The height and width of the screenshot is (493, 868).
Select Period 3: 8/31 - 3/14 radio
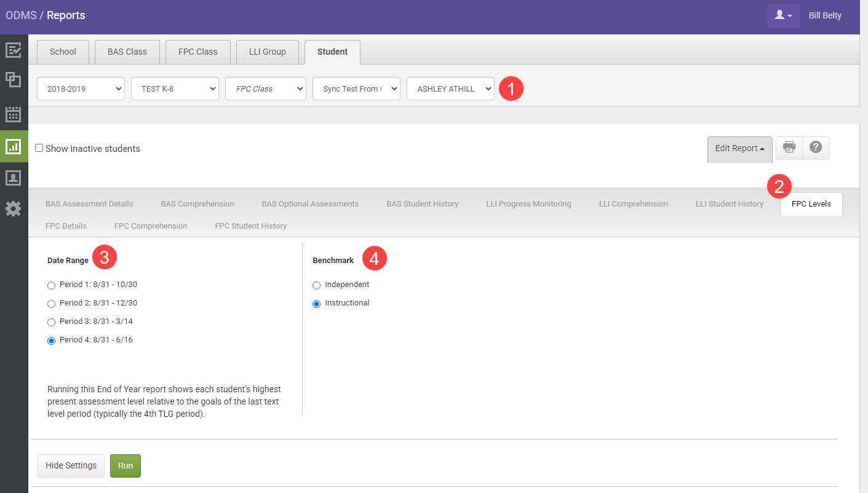click(51, 322)
